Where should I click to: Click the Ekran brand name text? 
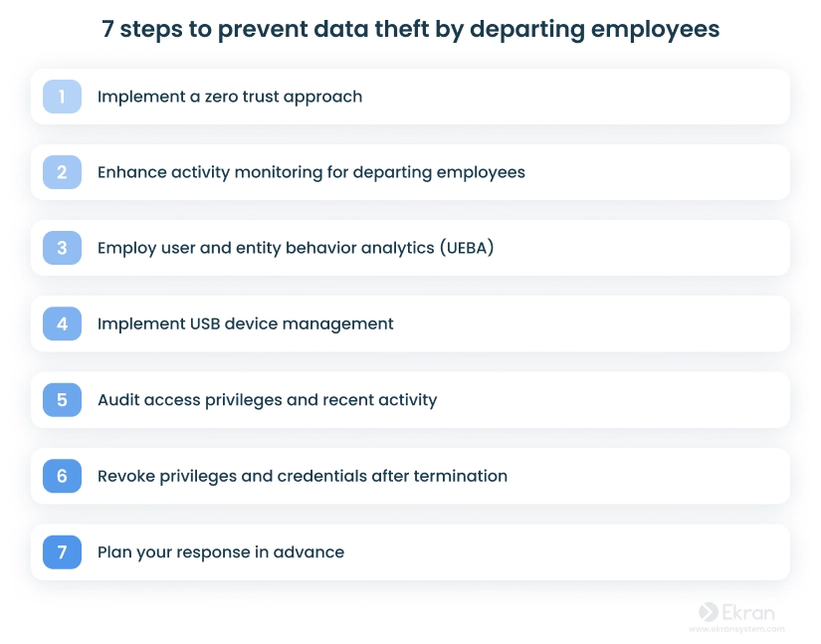748,612
